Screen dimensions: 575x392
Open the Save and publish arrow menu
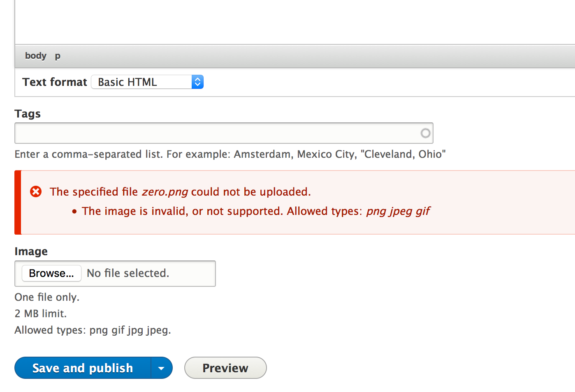click(162, 368)
